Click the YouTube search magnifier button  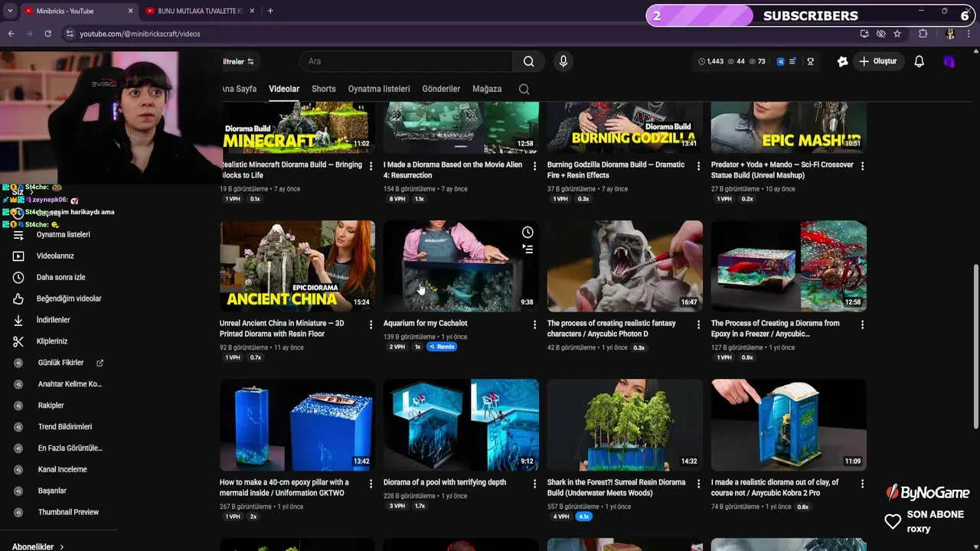point(529,61)
